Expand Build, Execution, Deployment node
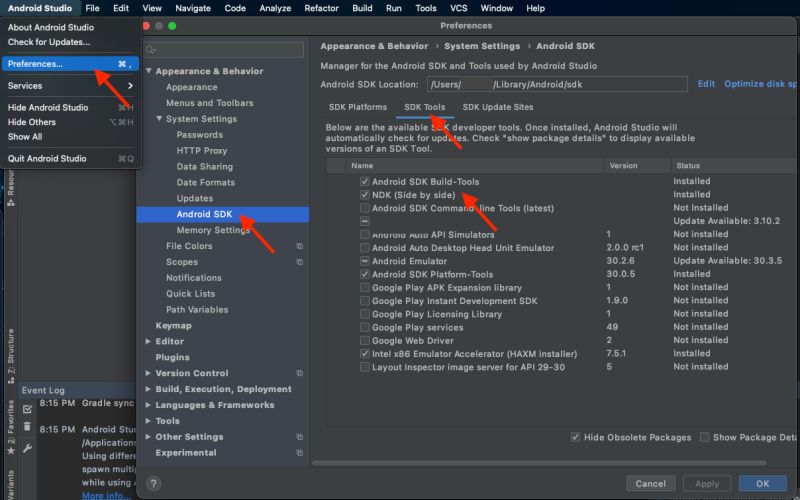Image resolution: width=800 pixels, height=500 pixels. 148,389
